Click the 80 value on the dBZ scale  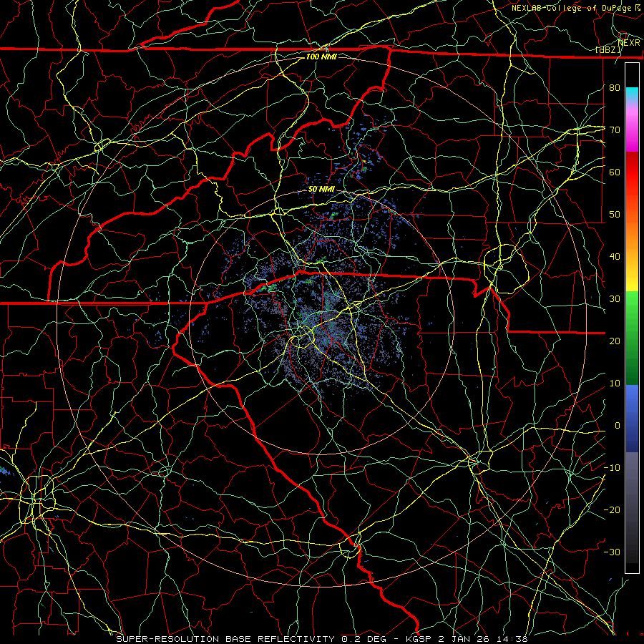pos(615,87)
